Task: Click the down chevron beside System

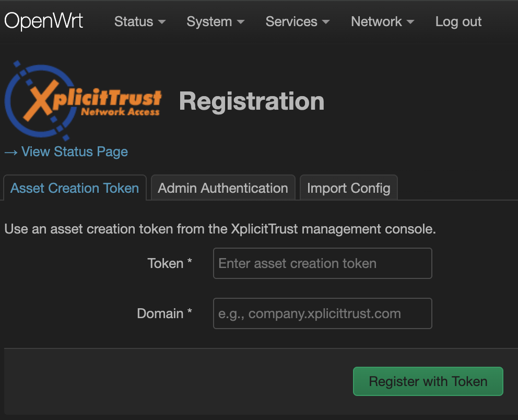Action: [240, 22]
